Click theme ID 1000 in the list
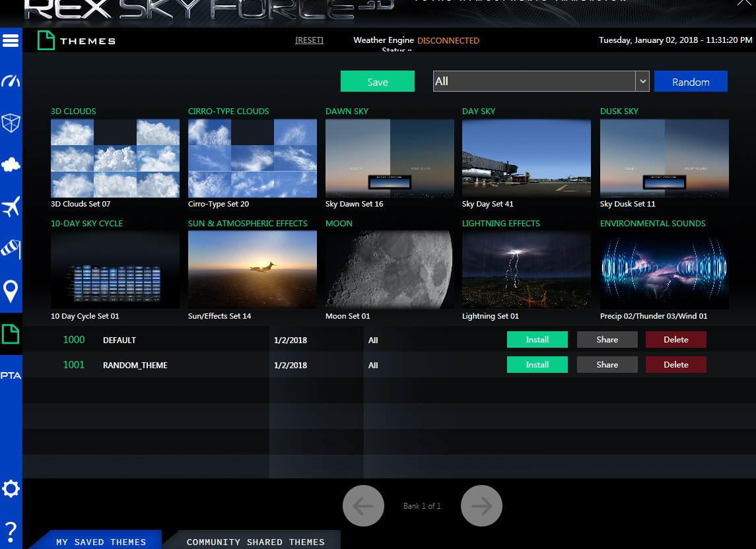The image size is (756, 549). [x=74, y=340]
